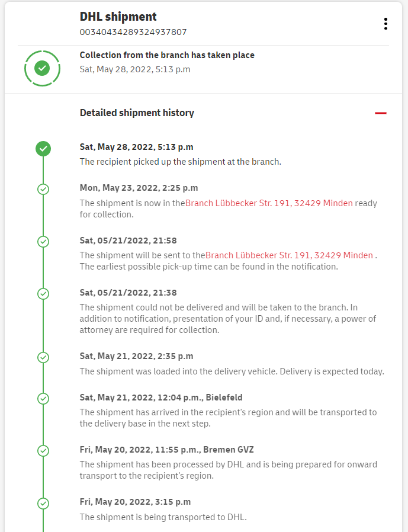Click the timeline checkmark for 05/21/2022, 21:38
Image resolution: width=408 pixels, height=532 pixels.
click(43, 294)
